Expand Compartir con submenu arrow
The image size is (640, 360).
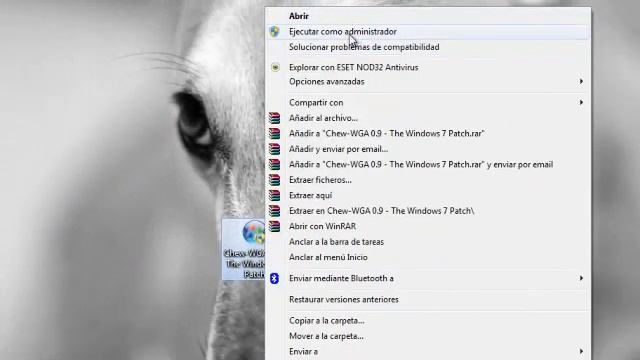click(581, 102)
